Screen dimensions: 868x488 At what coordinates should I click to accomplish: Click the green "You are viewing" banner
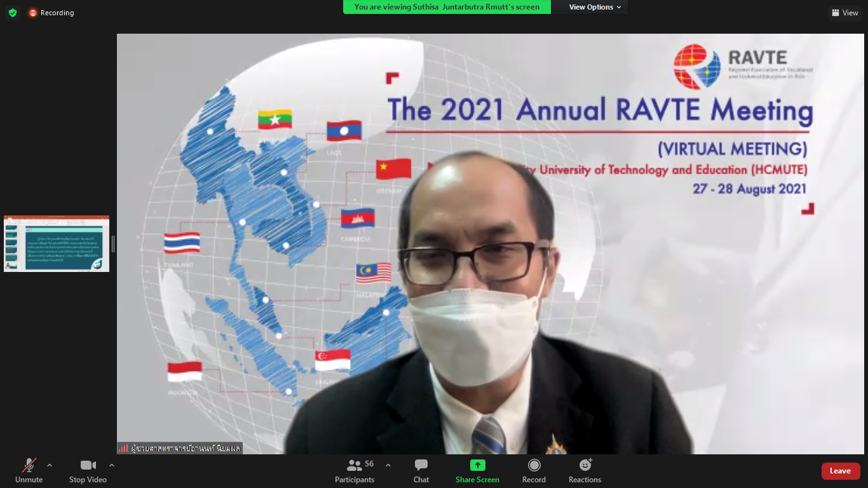click(x=447, y=7)
